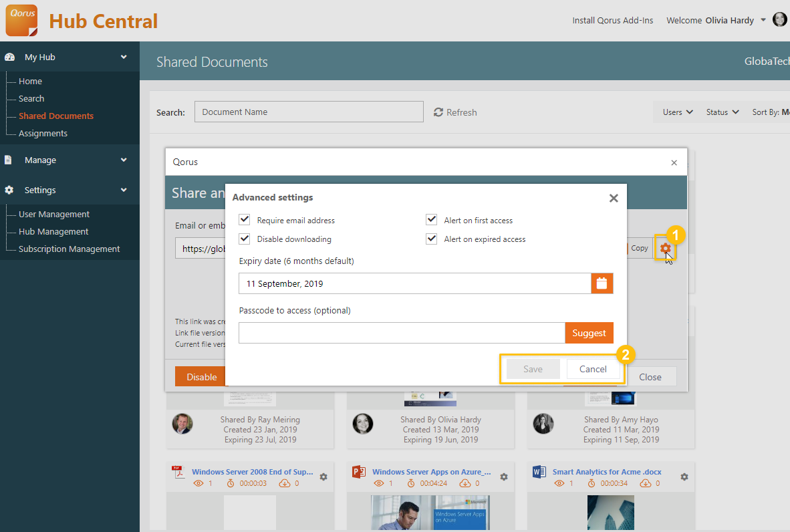
Task: Click download icon on Windows Server 2008 card
Action: (285, 483)
